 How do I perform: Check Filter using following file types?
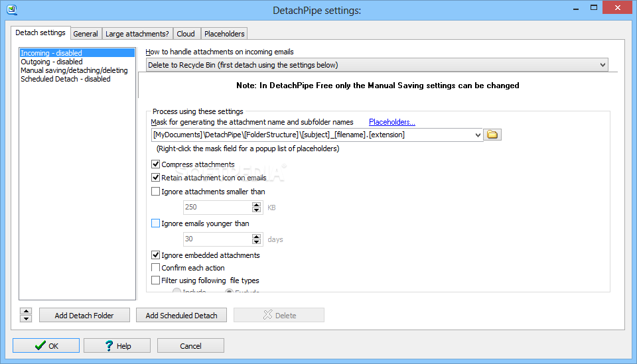(x=155, y=280)
